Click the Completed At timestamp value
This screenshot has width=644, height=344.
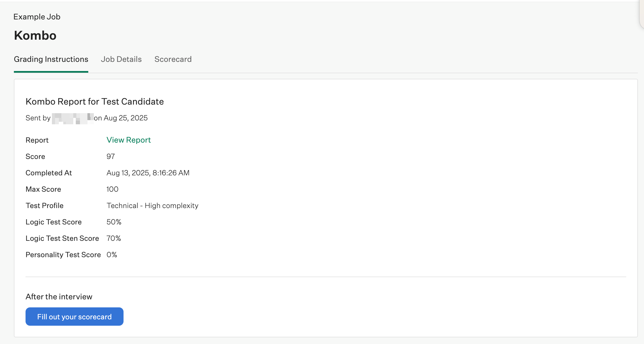[x=148, y=173]
